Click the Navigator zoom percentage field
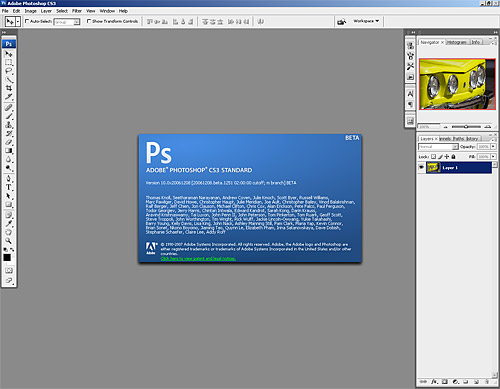The height and width of the screenshot is (389, 500). (x=429, y=127)
